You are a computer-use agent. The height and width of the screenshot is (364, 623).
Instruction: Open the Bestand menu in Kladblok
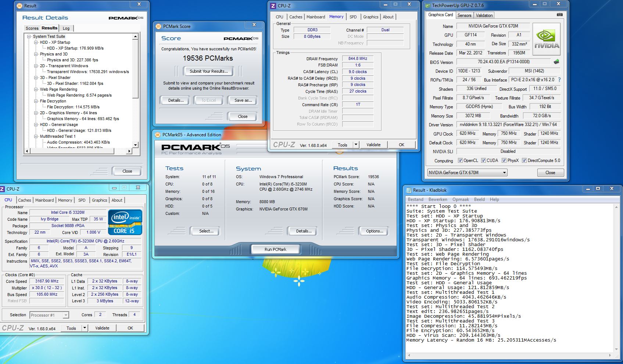[x=416, y=199]
